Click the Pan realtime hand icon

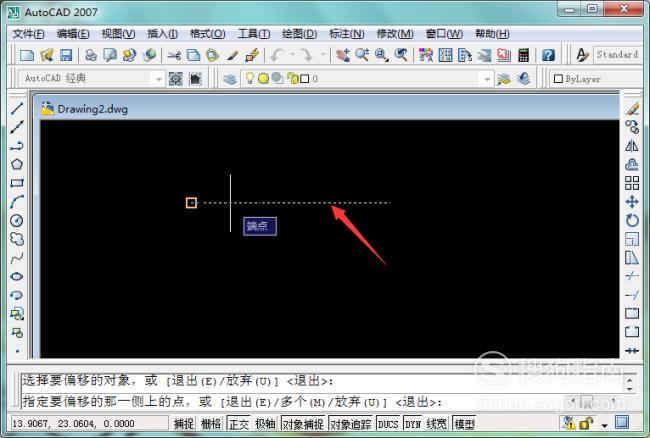click(343, 55)
